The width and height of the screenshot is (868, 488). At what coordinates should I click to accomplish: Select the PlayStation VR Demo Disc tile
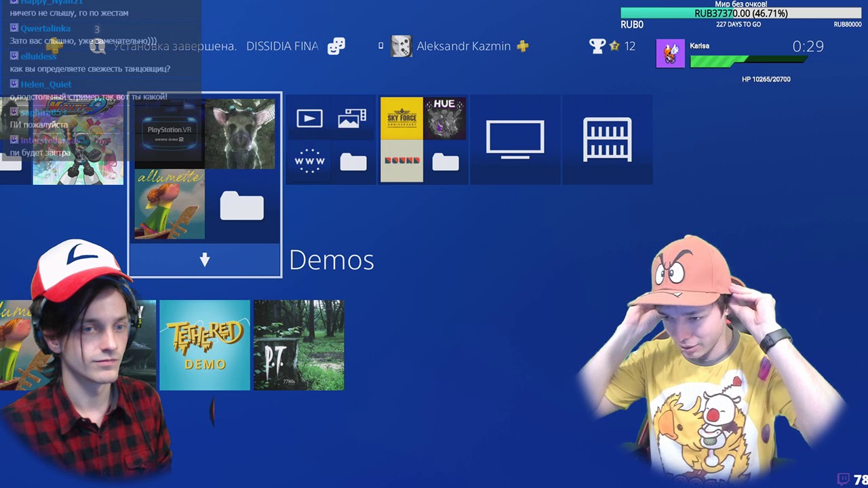[x=170, y=133]
